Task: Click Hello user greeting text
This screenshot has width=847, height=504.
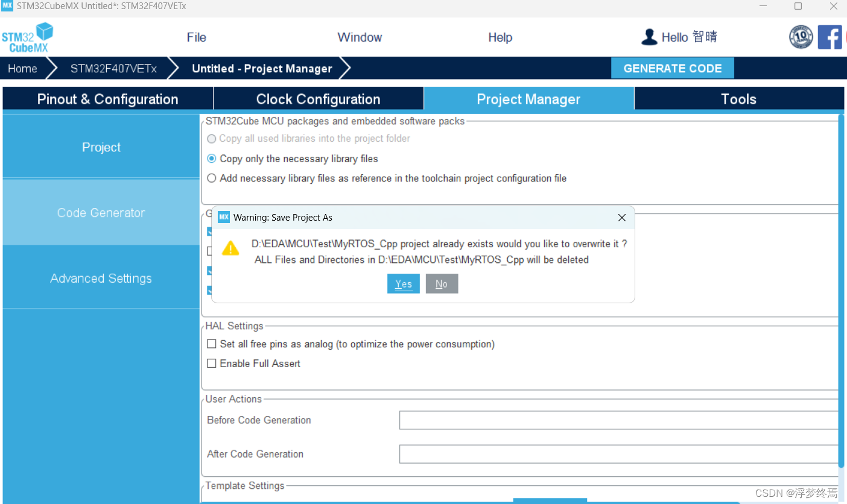Action: pos(690,37)
